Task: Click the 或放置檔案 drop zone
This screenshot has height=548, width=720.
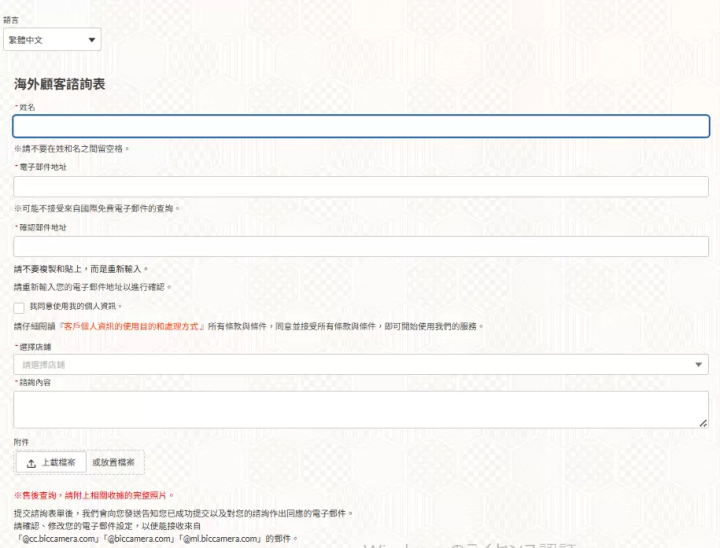Action: pyautogui.click(x=113, y=462)
